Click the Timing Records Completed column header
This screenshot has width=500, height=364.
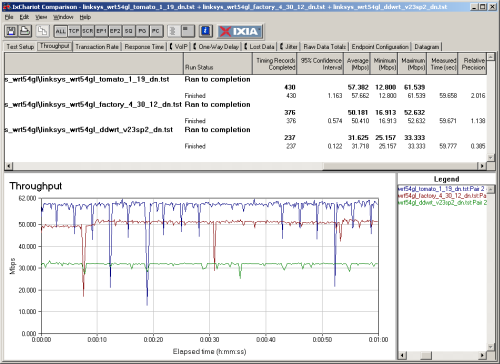pyautogui.click(x=275, y=63)
